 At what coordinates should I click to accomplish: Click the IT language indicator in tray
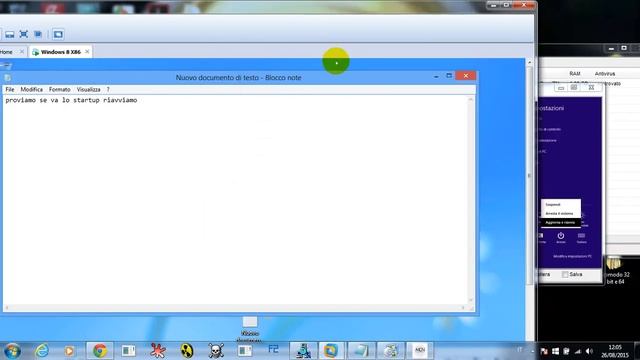click(x=520, y=350)
